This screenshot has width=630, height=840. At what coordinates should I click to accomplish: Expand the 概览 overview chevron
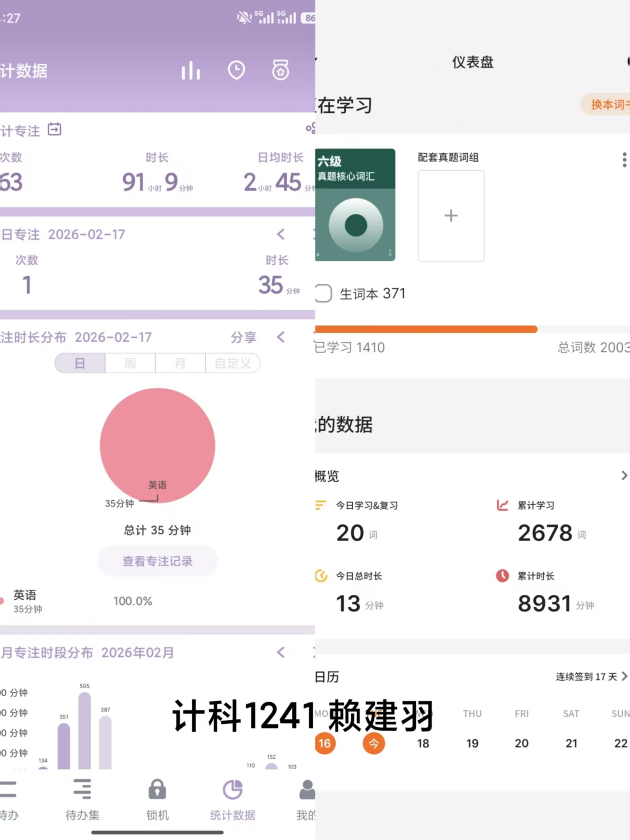[x=624, y=476]
